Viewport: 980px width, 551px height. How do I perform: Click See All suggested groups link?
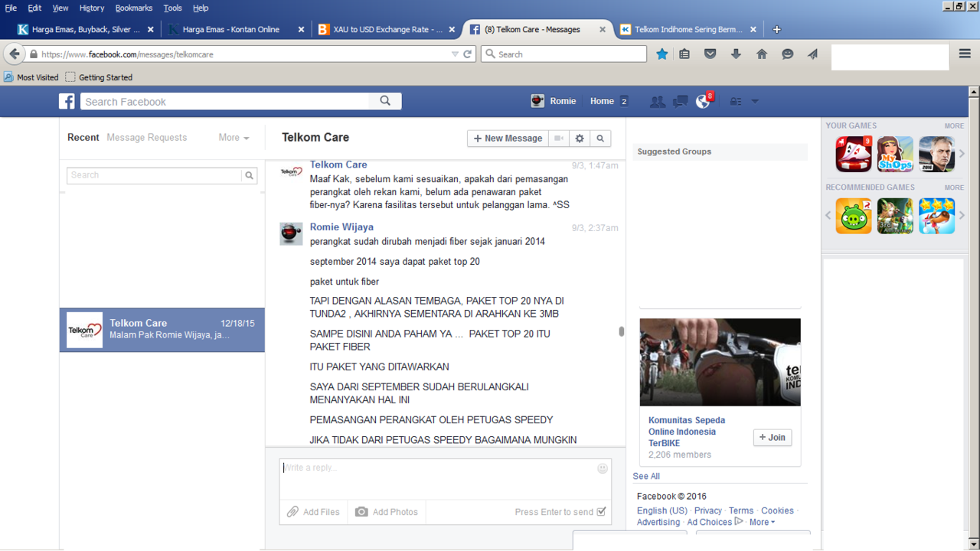pos(646,476)
